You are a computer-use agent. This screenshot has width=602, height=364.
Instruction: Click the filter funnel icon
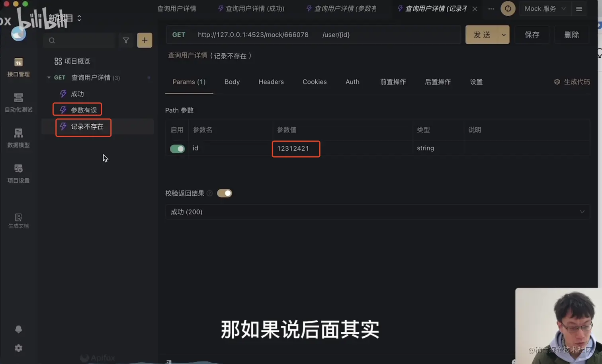(x=126, y=40)
